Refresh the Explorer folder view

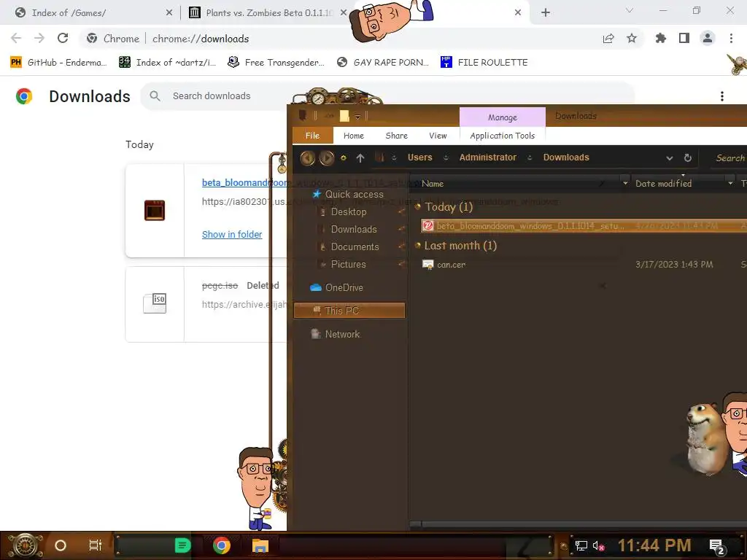click(x=687, y=157)
